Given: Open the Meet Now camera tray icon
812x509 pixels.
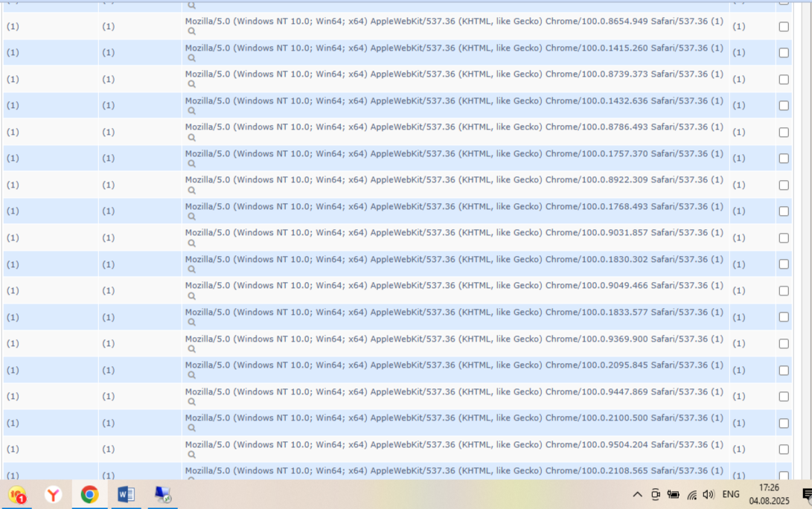Looking at the screenshot, I should (x=655, y=495).
